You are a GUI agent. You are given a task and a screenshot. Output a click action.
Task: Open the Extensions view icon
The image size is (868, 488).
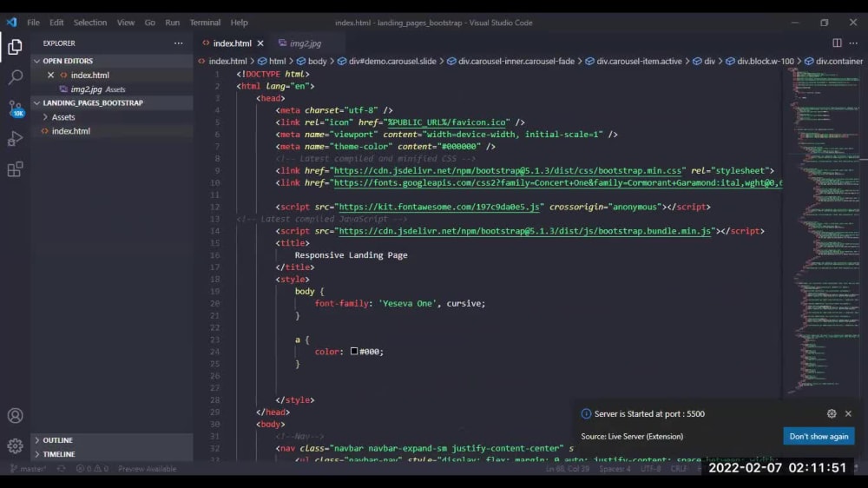point(15,169)
